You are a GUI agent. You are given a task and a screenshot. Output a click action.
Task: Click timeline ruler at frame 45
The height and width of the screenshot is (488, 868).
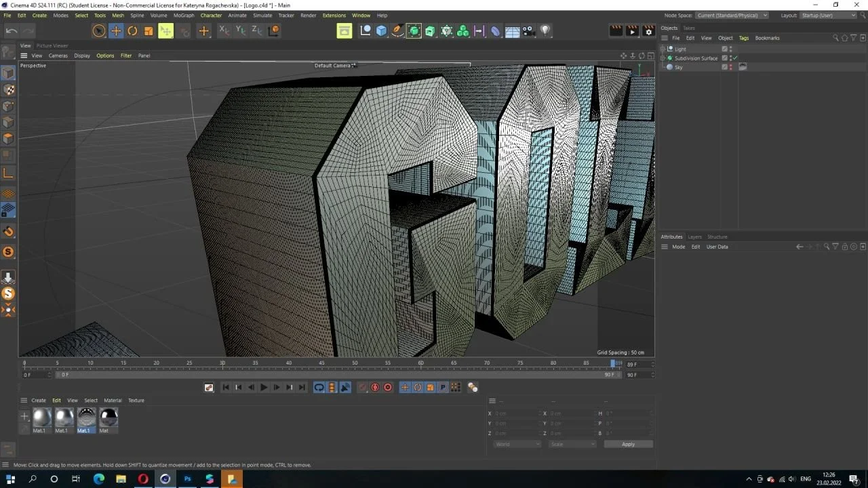pos(321,363)
